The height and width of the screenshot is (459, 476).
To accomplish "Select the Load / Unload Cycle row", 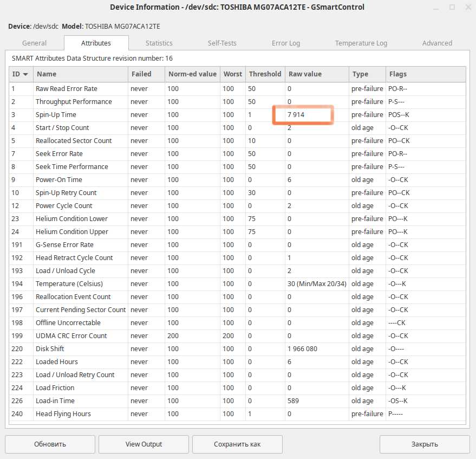I will click(237, 270).
